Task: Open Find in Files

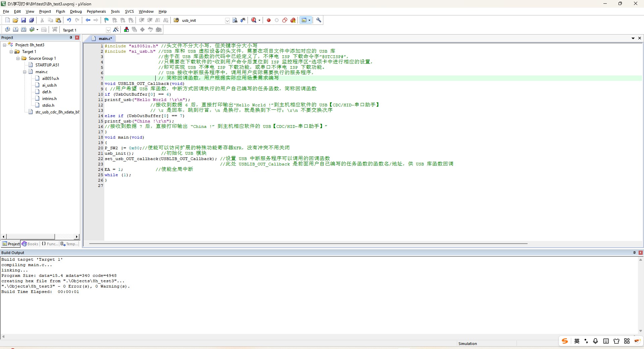Action: pyautogui.click(x=176, y=20)
